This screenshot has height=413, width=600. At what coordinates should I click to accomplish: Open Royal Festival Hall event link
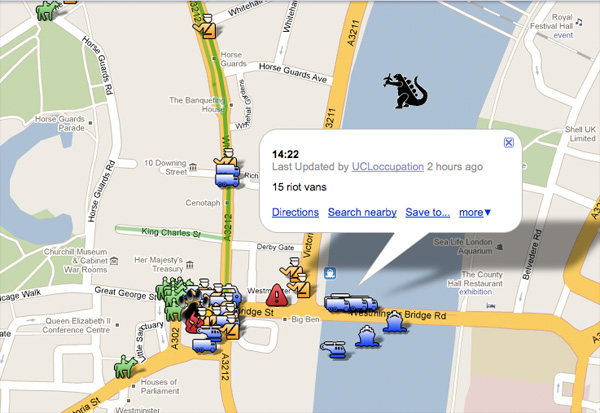coord(563,35)
